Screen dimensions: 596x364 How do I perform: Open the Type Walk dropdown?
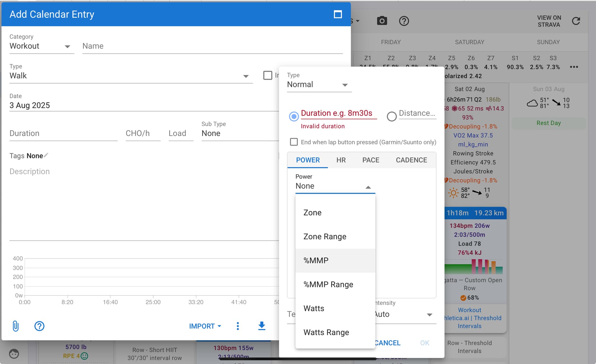[x=131, y=76]
